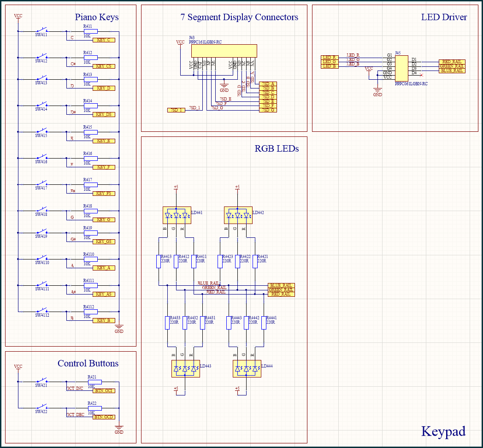Click the 'PPPC061LGBN-RC' part label

tap(411, 83)
